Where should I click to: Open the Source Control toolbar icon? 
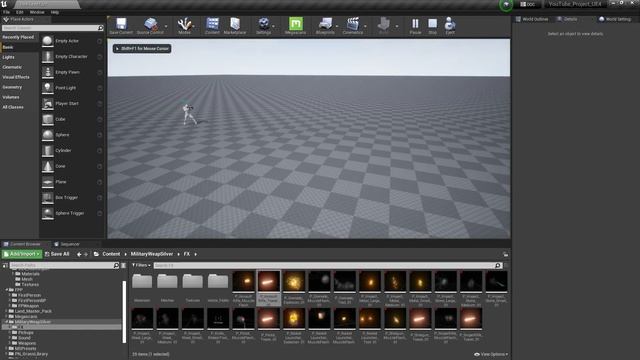tap(151, 24)
